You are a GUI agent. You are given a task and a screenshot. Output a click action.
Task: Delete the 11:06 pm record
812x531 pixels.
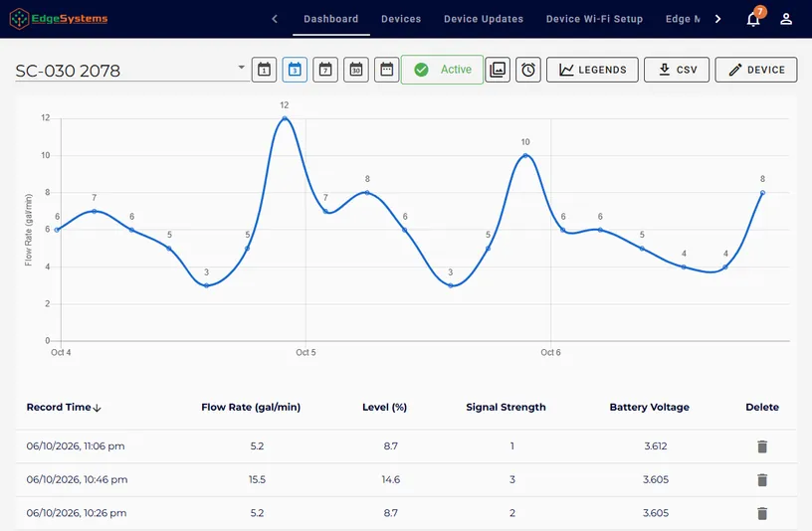coord(762,446)
